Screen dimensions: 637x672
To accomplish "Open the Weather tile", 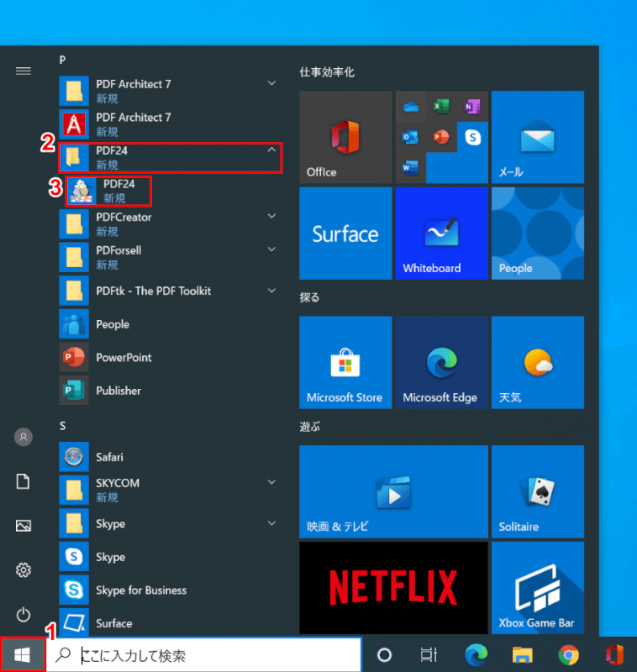I will tap(538, 363).
